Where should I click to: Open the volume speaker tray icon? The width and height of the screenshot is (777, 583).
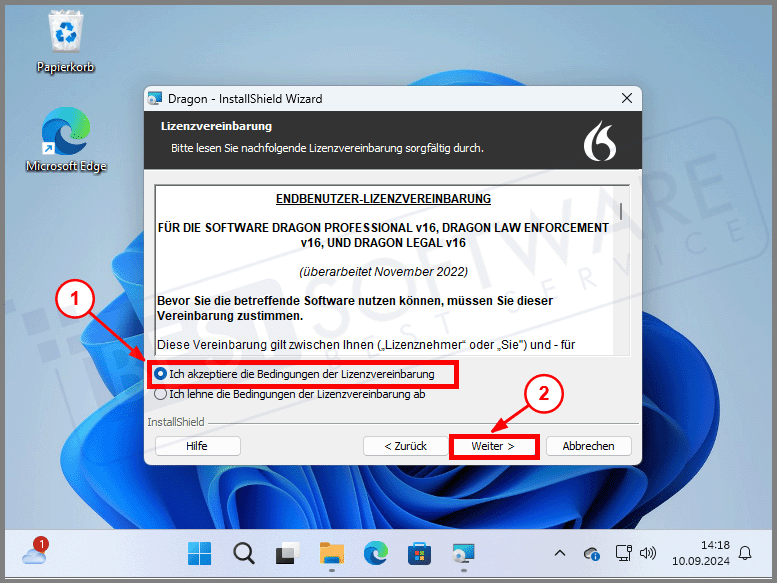click(x=648, y=553)
